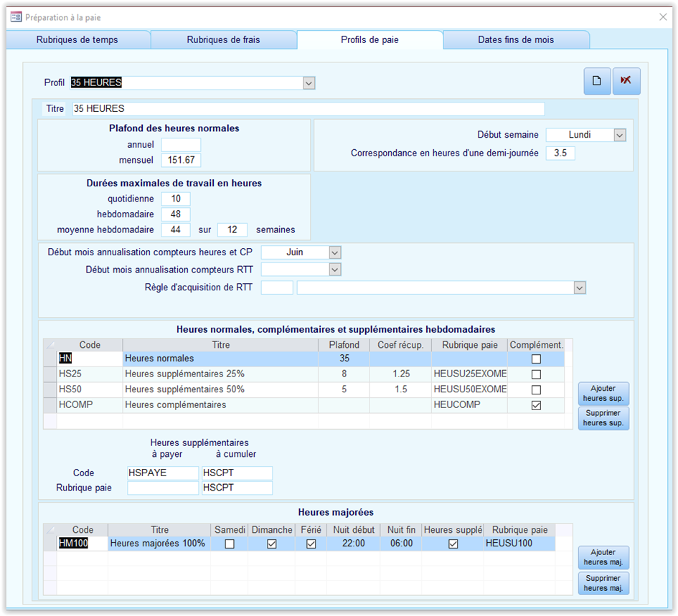Viewport: 678px width, 616px height.
Task: Select the HM100 row selector in Heures majorées
Action: coord(50,544)
